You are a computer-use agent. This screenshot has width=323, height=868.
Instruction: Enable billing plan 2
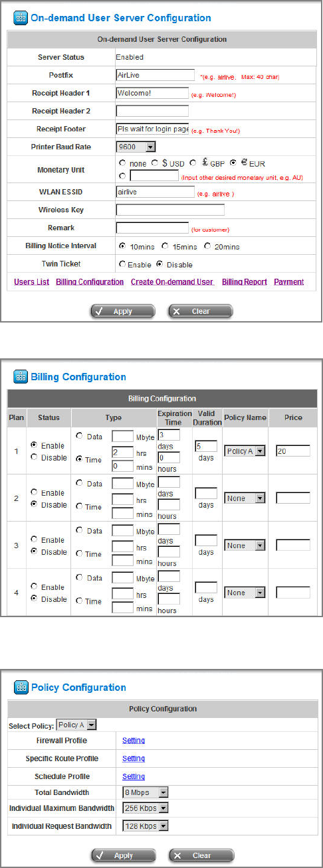(x=35, y=492)
